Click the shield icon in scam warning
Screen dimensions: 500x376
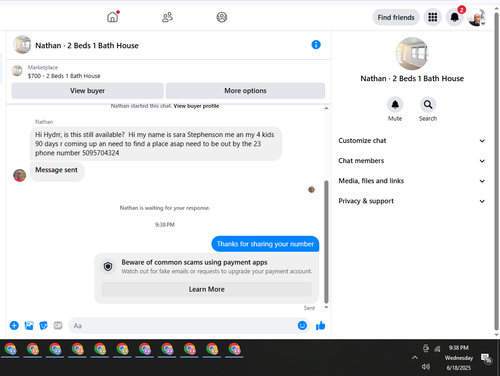point(108,266)
